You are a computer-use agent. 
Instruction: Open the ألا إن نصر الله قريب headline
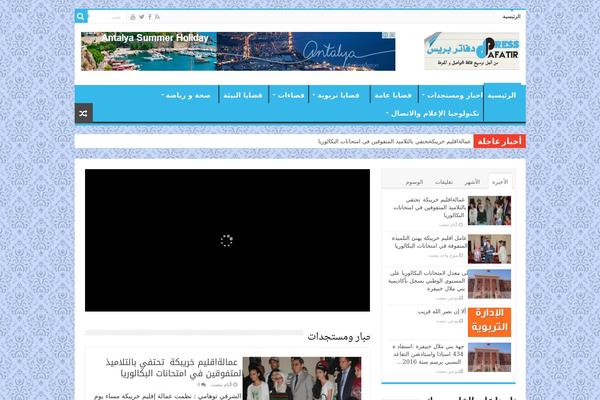tap(442, 312)
